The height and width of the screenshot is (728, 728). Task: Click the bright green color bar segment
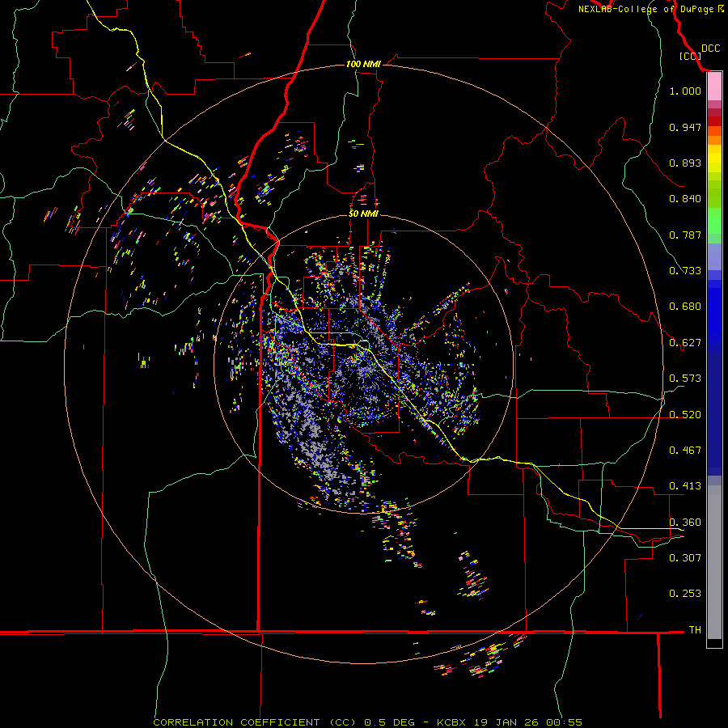[x=714, y=221]
